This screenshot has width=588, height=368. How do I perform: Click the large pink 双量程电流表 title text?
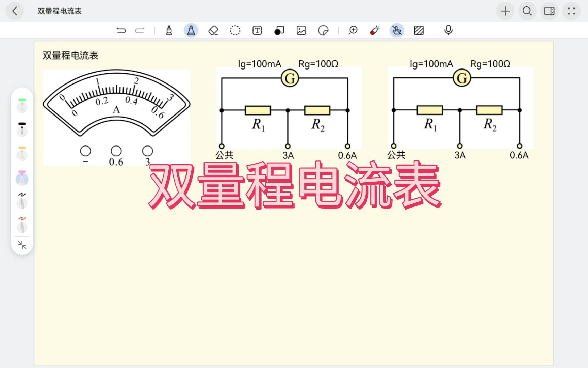click(x=295, y=185)
